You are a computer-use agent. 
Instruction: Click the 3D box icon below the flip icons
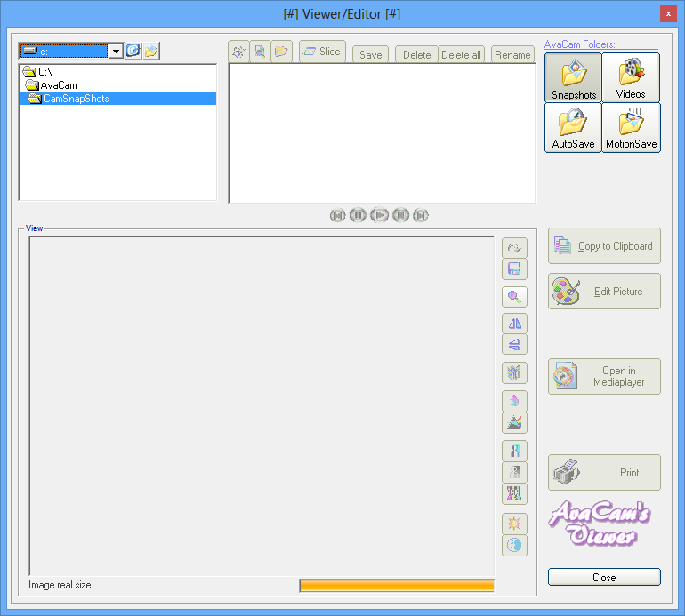514,372
